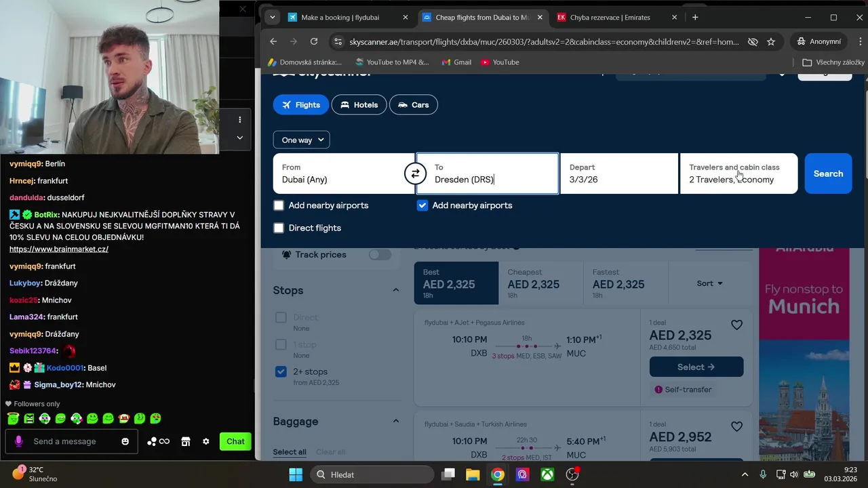The image size is (868, 488).
Task: Swap the From and To airports
Action: pyautogui.click(x=415, y=174)
